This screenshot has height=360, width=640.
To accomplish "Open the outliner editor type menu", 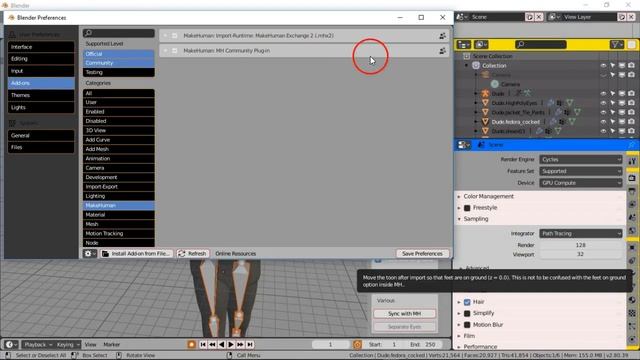I will 464,44.
